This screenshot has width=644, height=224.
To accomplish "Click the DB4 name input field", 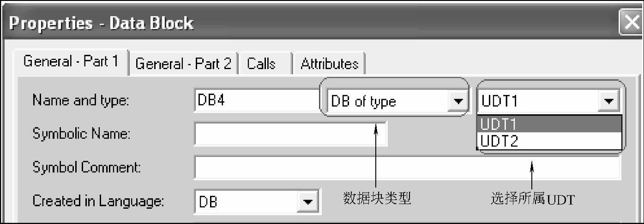I will (256, 101).
